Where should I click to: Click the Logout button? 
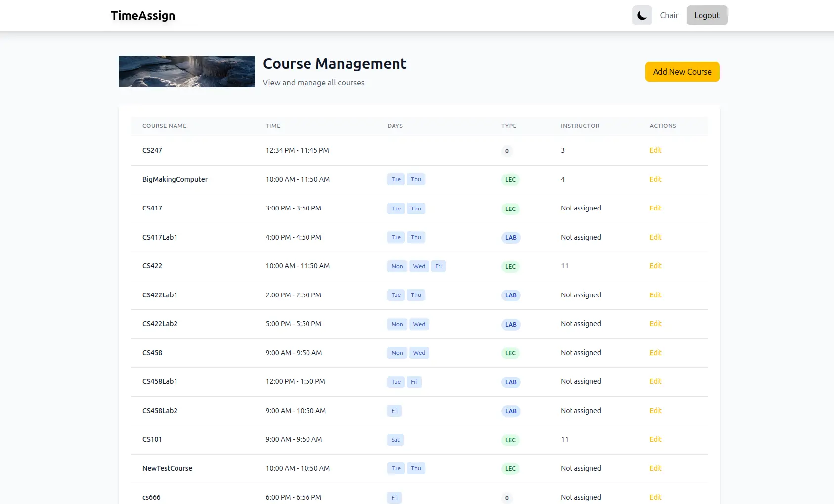coord(706,15)
